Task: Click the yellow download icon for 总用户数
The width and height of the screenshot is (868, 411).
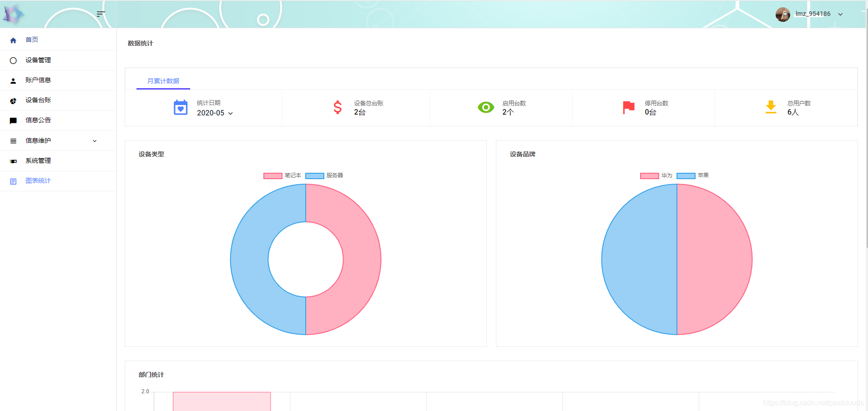Action: [771, 107]
